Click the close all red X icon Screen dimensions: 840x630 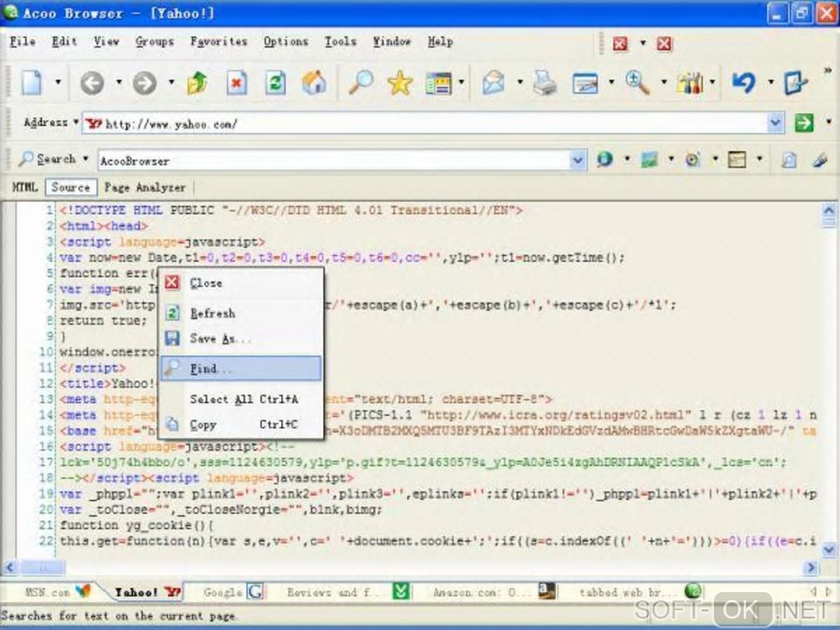665,44
